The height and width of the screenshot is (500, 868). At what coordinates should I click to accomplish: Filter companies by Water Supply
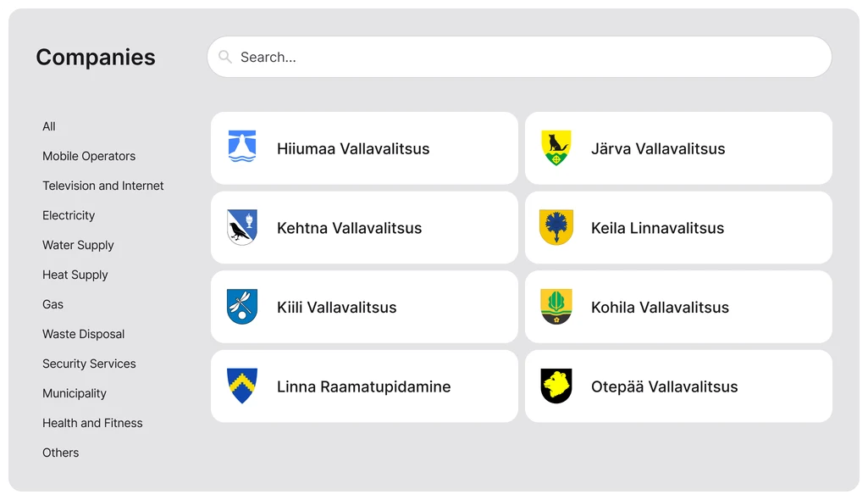click(x=78, y=245)
